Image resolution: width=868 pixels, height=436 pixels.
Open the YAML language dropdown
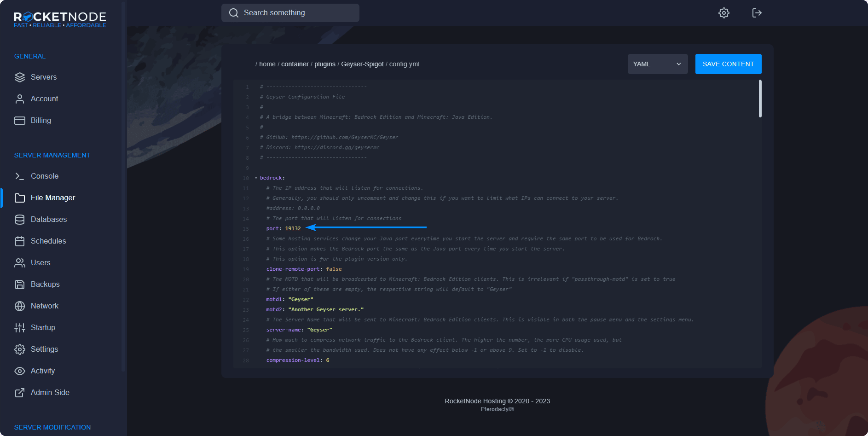657,64
